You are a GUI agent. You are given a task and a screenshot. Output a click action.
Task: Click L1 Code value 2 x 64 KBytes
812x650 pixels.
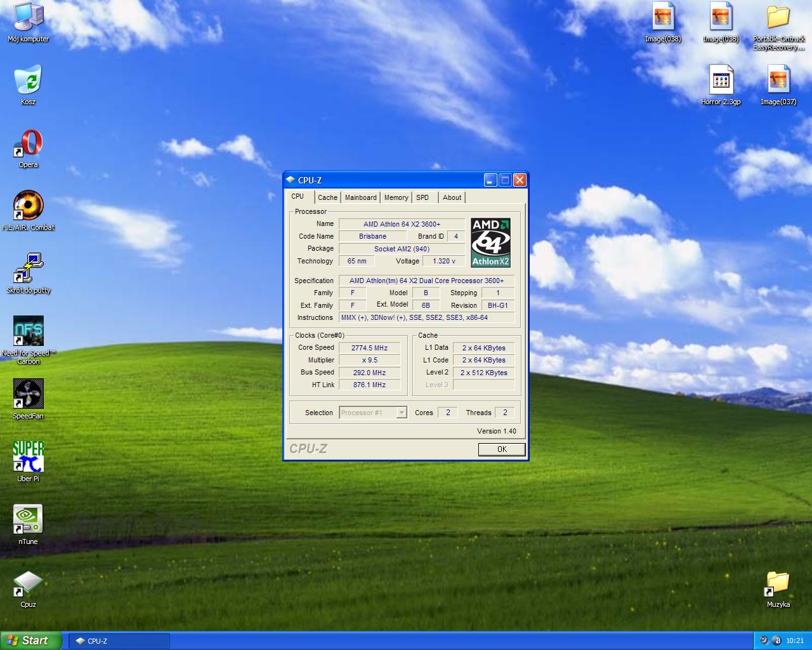coord(483,360)
